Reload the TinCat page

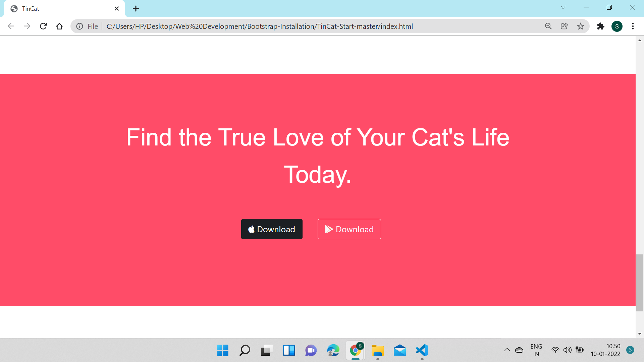click(x=43, y=26)
